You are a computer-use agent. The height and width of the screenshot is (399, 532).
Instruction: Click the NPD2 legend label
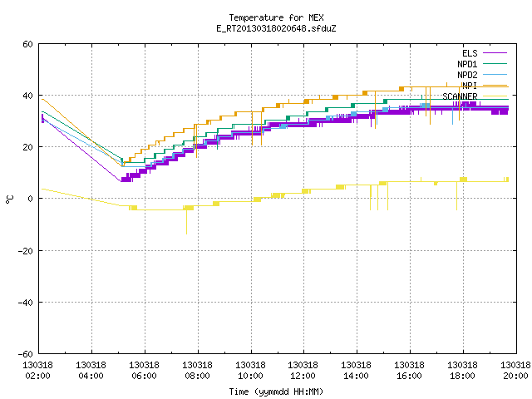tap(467, 75)
